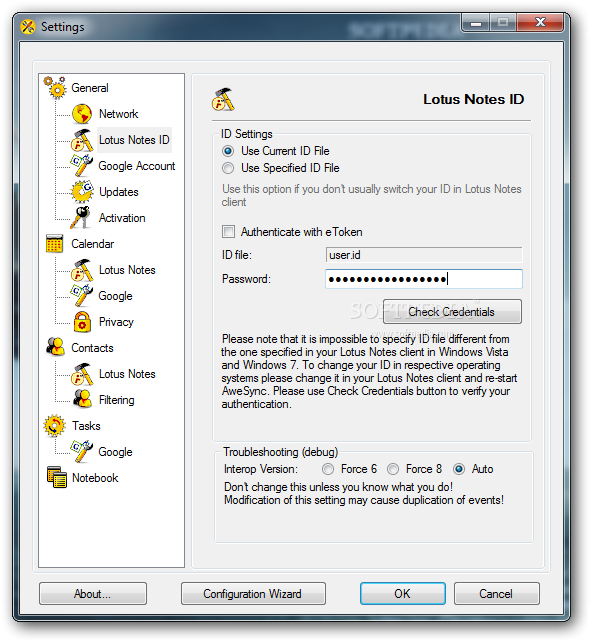Viewport: 591px width, 642px height.
Task: Click the Network globe icon
Action: click(82, 114)
